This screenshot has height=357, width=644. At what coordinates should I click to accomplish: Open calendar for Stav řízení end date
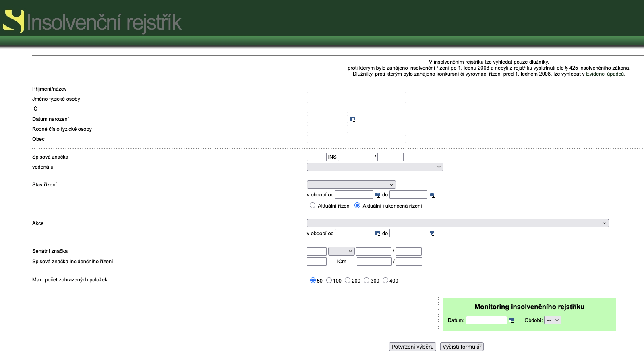click(x=432, y=195)
